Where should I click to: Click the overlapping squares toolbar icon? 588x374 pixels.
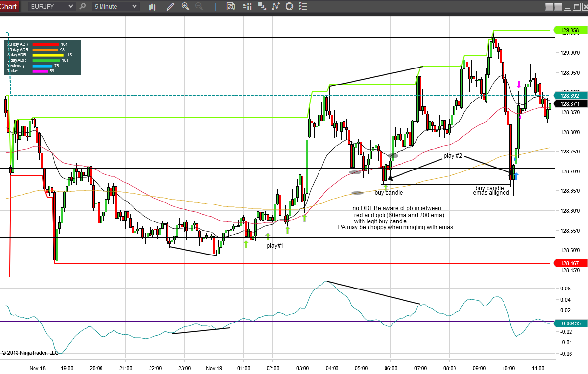pyautogui.click(x=262, y=7)
